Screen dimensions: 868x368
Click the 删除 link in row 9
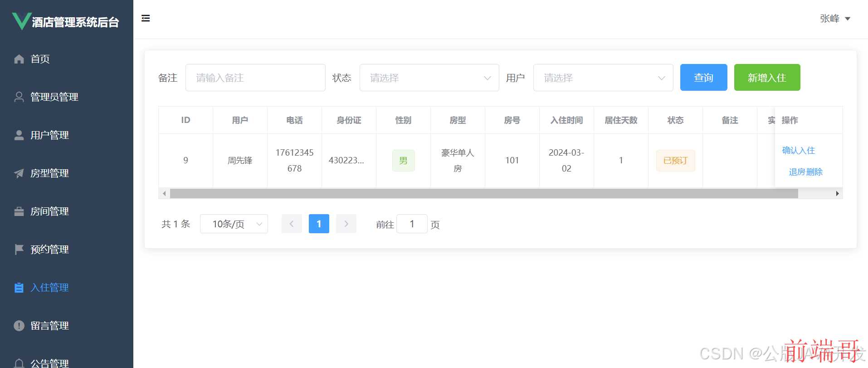(x=814, y=172)
